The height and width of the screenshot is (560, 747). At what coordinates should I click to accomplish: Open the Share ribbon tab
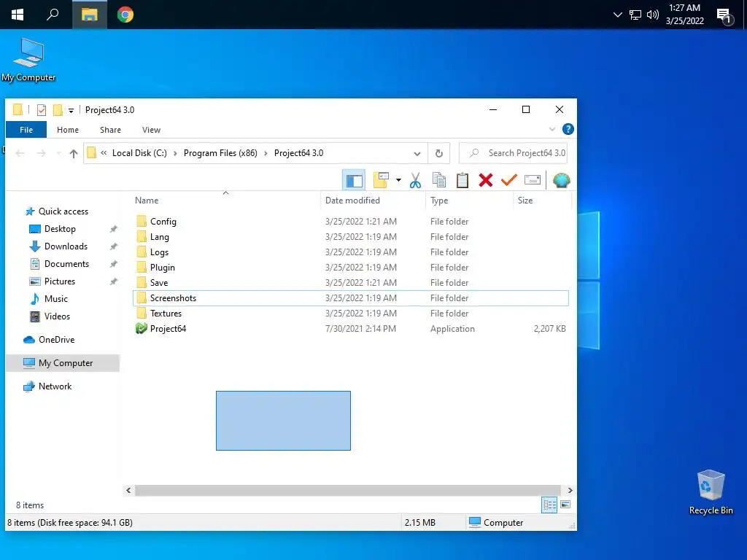coord(111,130)
